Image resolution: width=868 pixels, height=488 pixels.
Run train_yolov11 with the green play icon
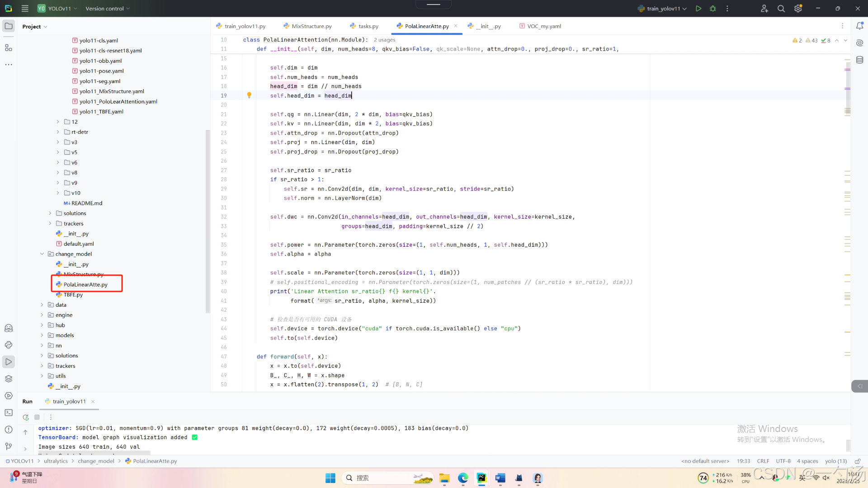coord(698,9)
